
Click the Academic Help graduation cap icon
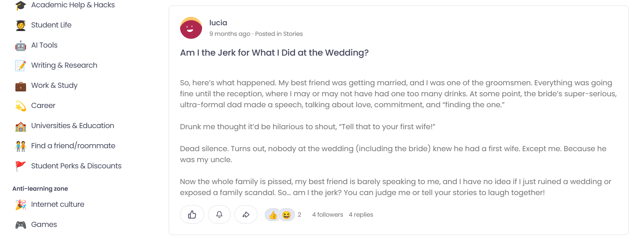20,4
